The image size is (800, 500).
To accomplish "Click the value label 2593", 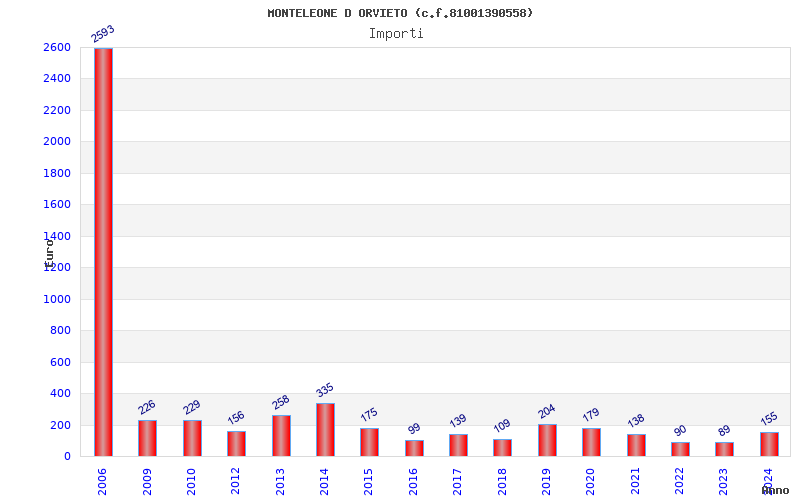I will point(103,34).
